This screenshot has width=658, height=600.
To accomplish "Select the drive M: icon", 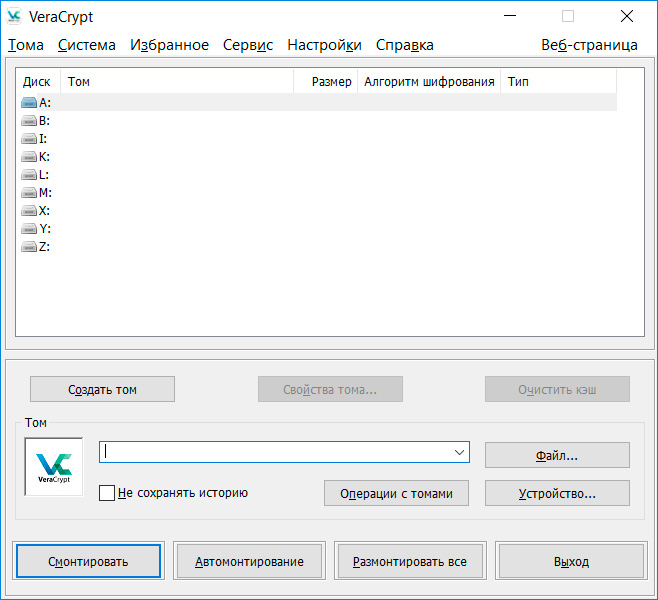I will point(29,192).
